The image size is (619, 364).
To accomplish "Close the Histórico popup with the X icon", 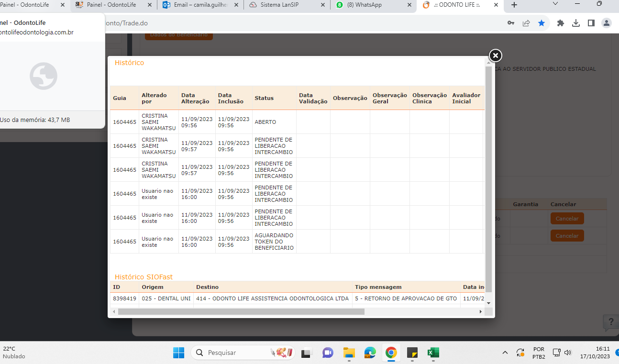I will tap(496, 56).
